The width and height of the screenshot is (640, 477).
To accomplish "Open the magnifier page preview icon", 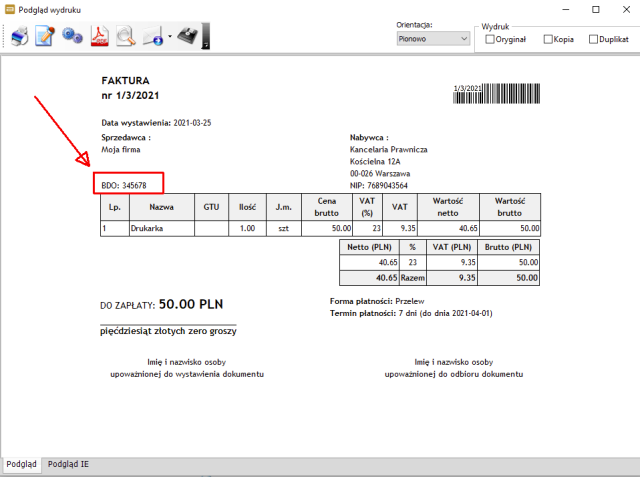I will (x=126, y=36).
